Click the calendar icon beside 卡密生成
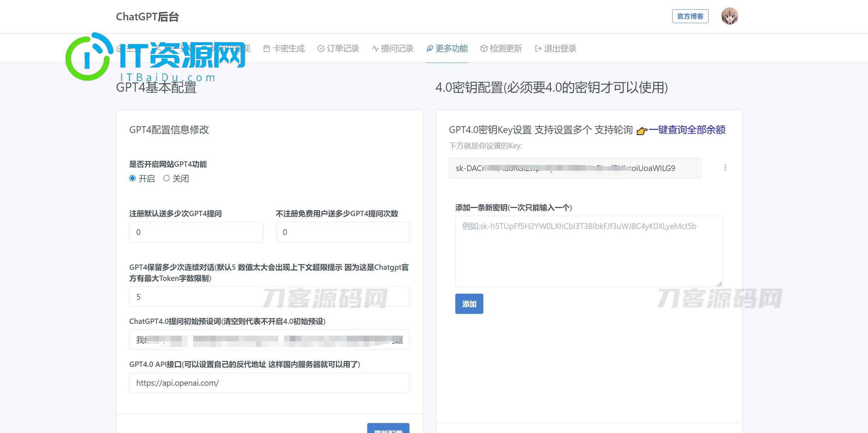The height and width of the screenshot is (433, 868). pos(267,49)
